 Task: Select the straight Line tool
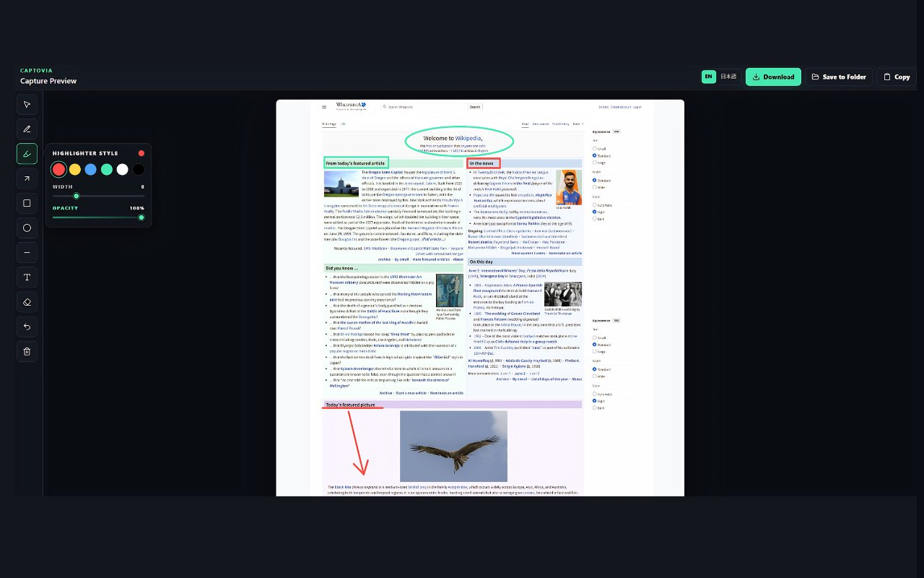(27, 253)
